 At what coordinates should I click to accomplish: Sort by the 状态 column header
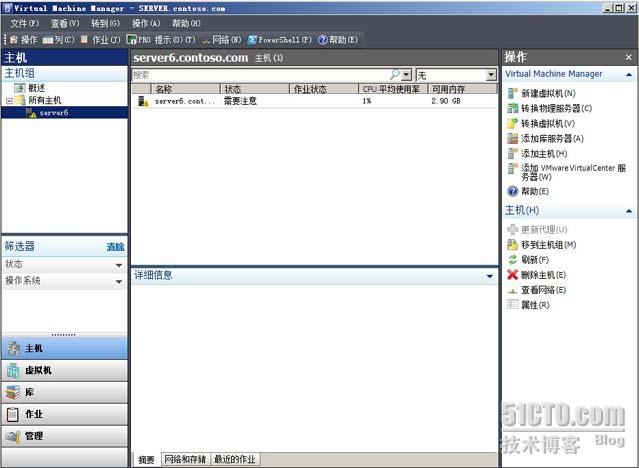pos(255,89)
